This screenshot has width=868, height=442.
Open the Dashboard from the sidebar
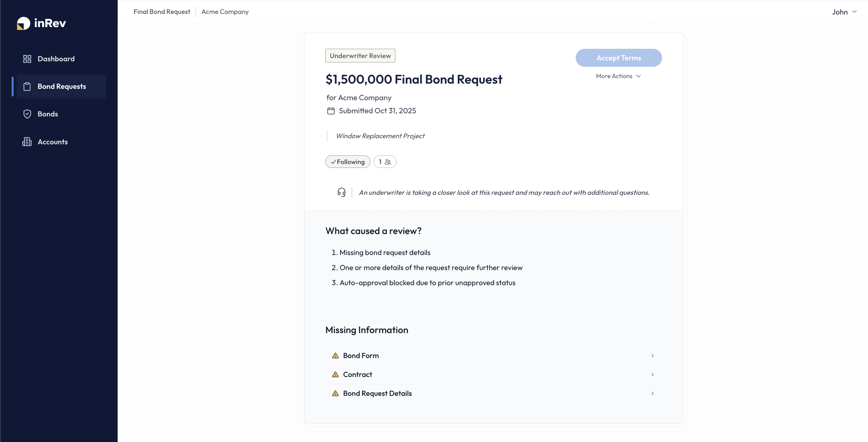pyautogui.click(x=56, y=59)
